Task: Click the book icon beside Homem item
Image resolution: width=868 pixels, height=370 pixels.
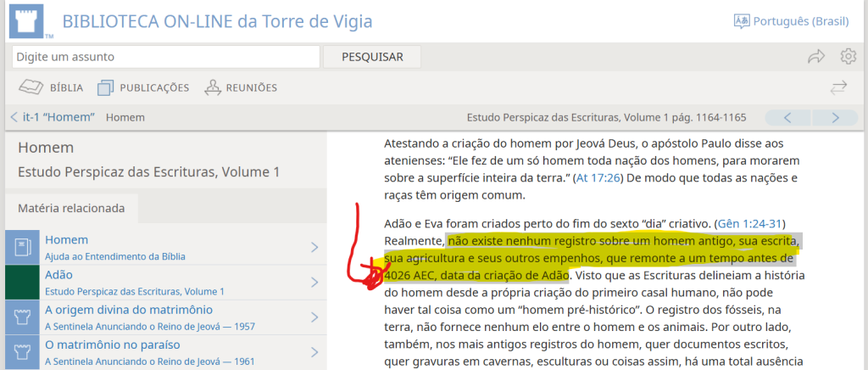Action: click(x=22, y=247)
